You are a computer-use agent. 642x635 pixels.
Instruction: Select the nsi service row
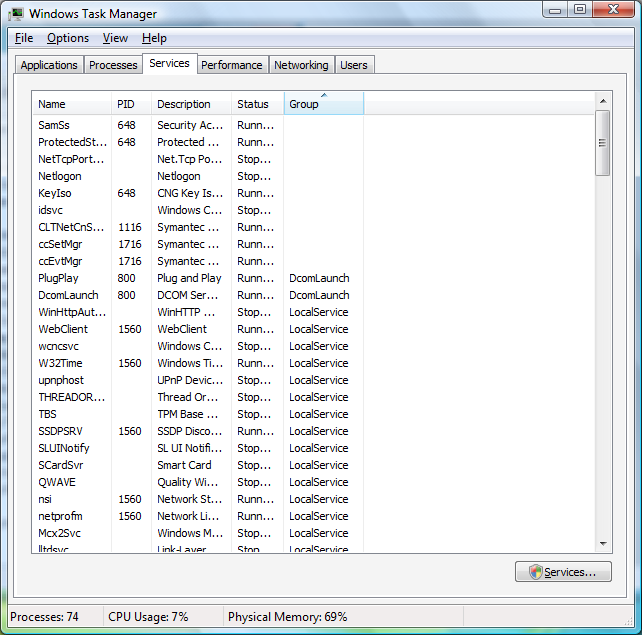tap(198, 499)
